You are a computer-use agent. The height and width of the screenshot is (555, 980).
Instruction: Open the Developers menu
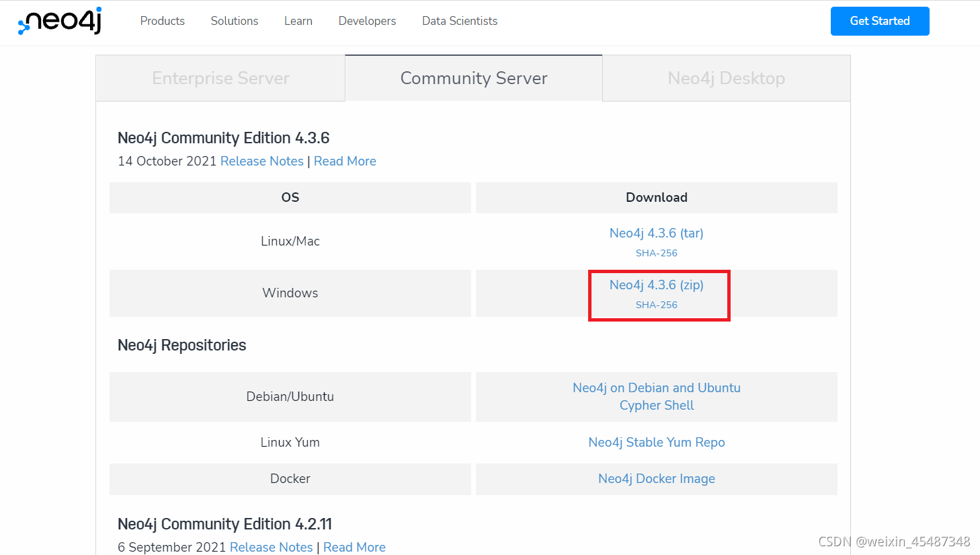point(368,21)
